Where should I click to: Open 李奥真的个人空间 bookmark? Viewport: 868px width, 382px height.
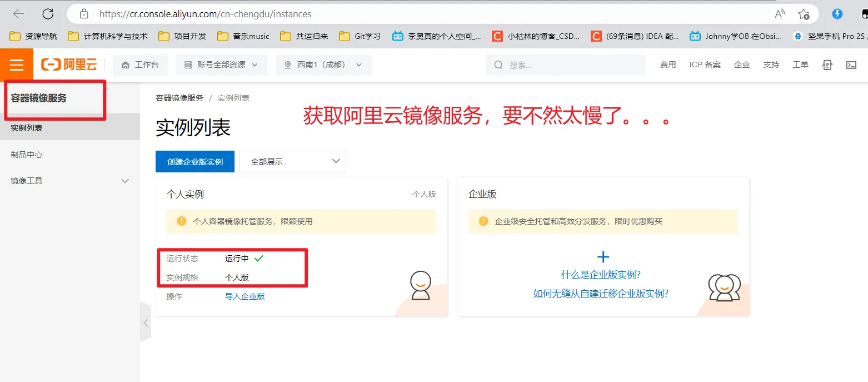[x=437, y=36]
